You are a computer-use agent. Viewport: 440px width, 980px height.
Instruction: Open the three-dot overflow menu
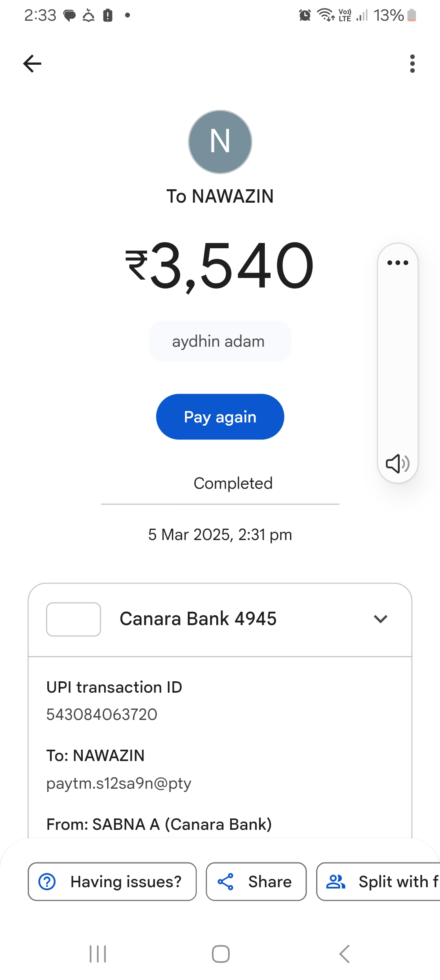click(412, 63)
